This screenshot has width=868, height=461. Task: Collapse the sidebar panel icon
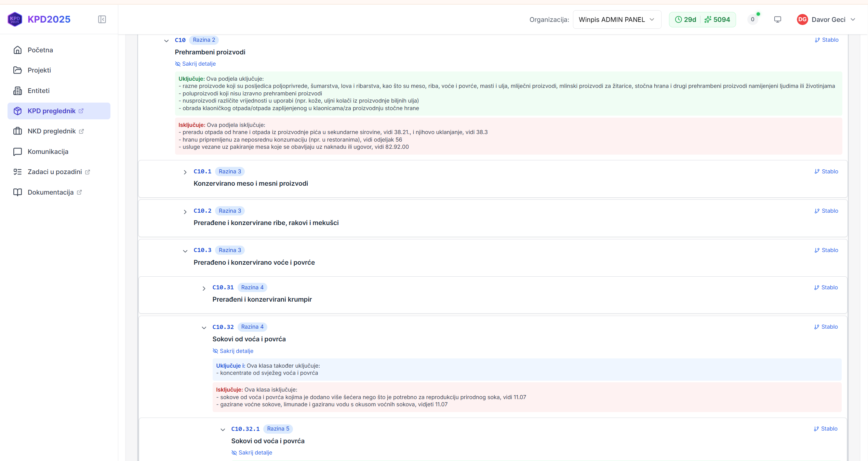point(102,19)
